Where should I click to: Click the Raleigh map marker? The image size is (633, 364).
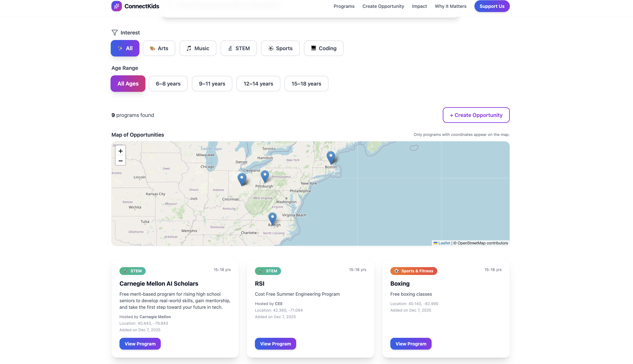tap(272, 218)
